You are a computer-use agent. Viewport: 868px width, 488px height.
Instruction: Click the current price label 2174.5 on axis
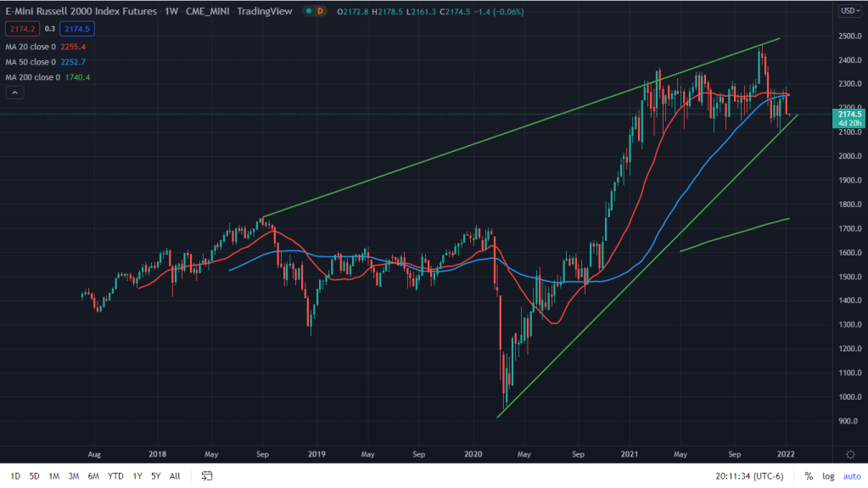click(847, 115)
